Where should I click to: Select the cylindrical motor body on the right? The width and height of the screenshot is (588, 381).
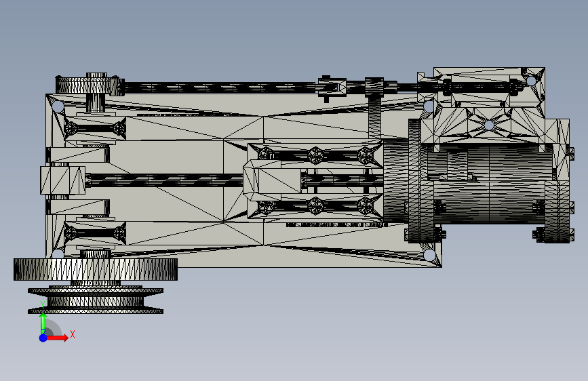(490, 184)
